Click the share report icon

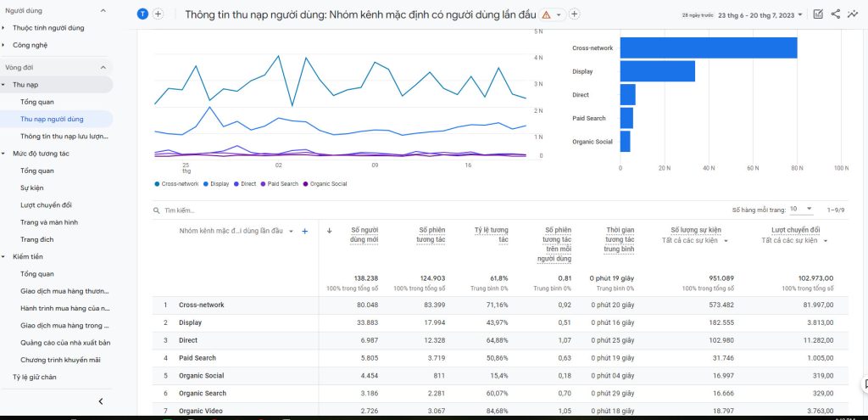tap(836, 14)
